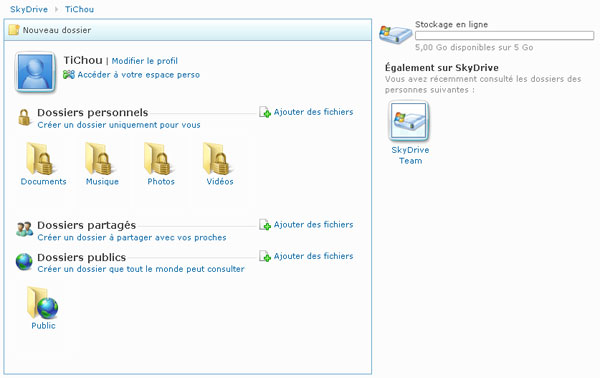Screen dimensions: 600x378
Task: Click the Dossiers personnels heading
Action: pos(93,112)
